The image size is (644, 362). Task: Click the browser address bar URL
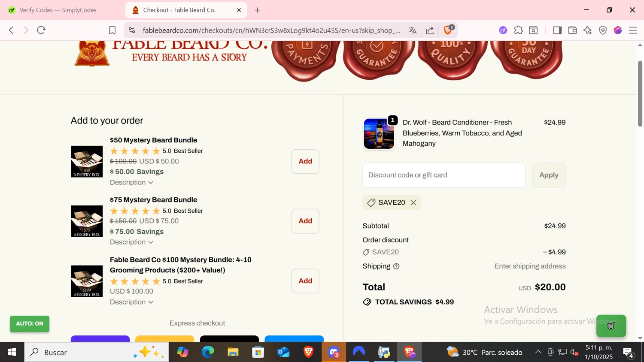pos(271,30)
